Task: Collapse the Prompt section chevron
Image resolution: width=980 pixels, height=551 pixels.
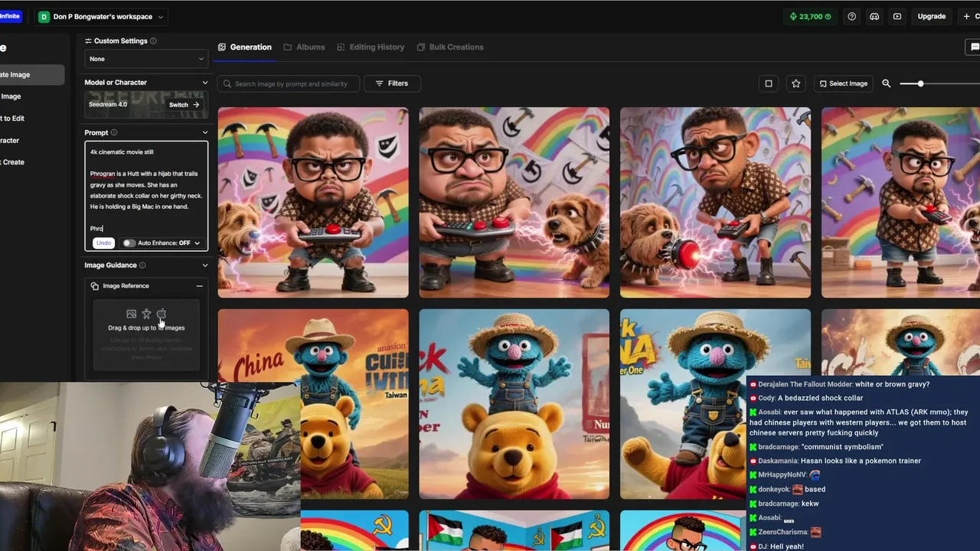Action: [x=204, y=132]
